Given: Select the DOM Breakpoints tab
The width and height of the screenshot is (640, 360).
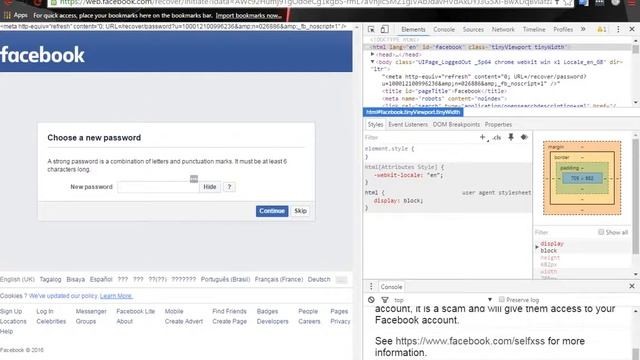Looking at the screenshot, I should point(456,124).
